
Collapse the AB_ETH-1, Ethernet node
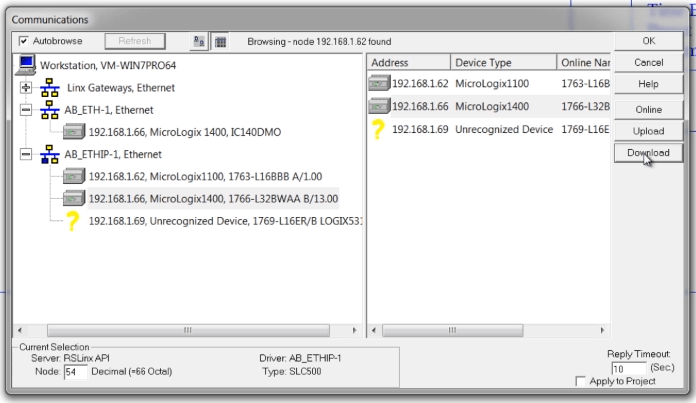pyautogui.click(x=26, y=110)
